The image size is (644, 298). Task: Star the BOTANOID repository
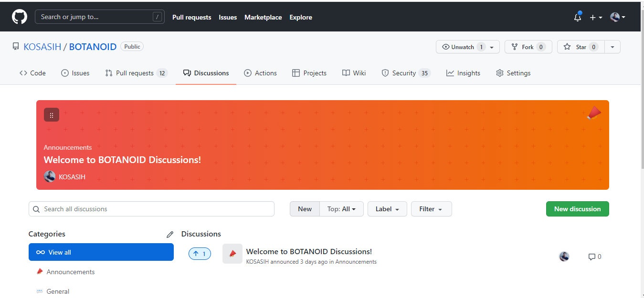pyautogui.click(x=581, y=47)
